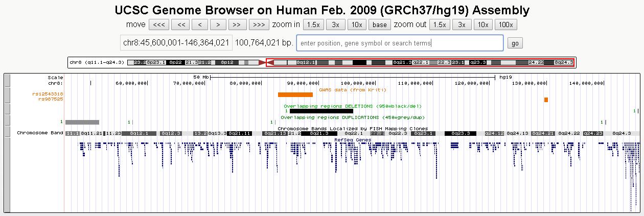The image size is (644, 216).
Task: Open the rs12543318 GWAS track label
Action: (x=47, y=94)
